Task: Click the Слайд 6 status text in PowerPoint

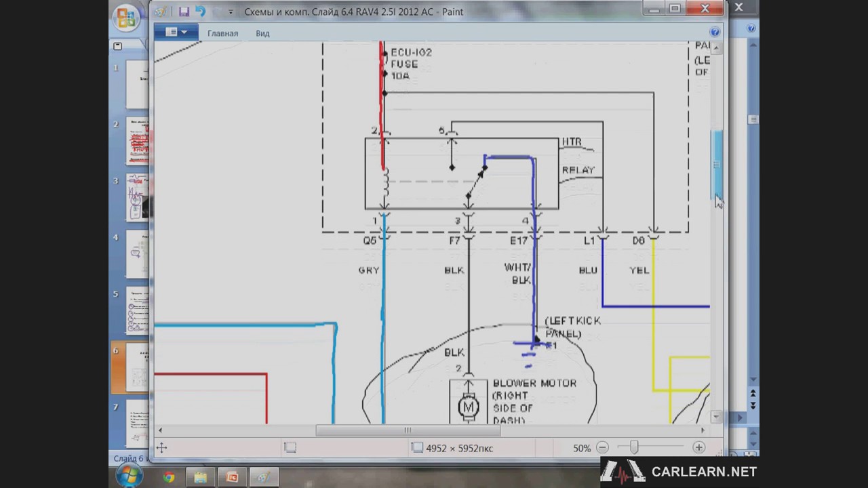Action: click(129, 459)
